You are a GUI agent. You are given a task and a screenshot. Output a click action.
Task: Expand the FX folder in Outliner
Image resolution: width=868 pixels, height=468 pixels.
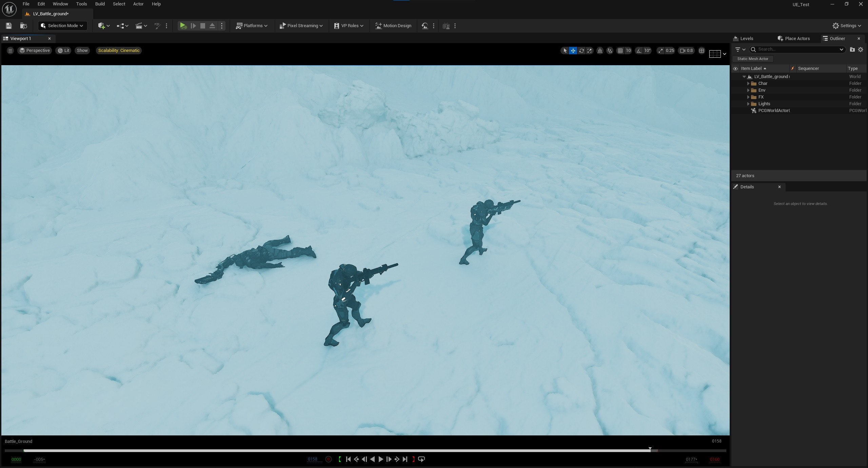tap(748, 97)
